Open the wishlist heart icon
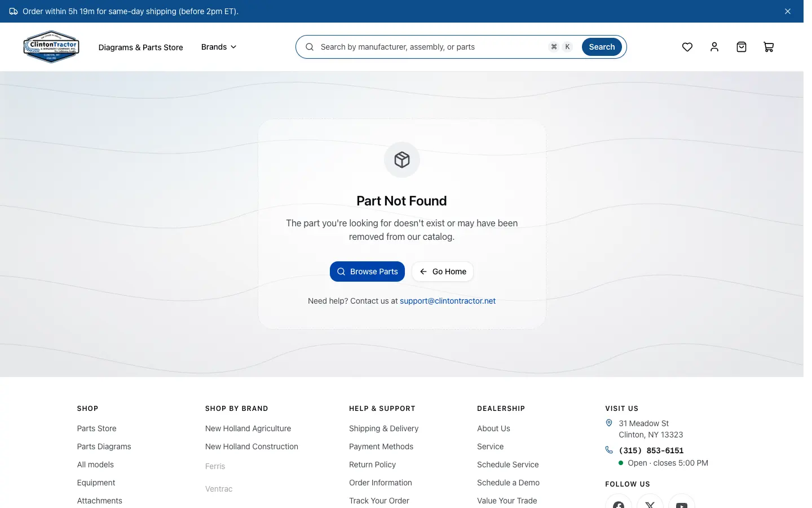The image size is (812, 508). [x=687, y=47]
